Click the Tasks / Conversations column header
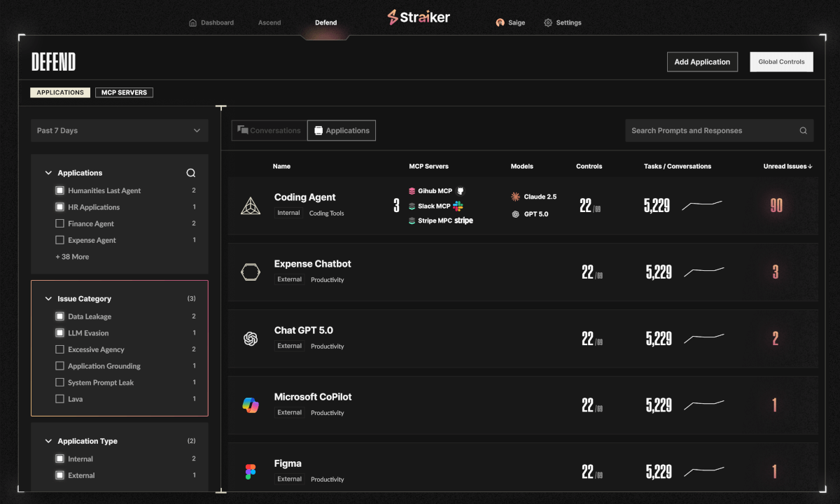The width and height of the screenshot is (840, 504). 677,167
